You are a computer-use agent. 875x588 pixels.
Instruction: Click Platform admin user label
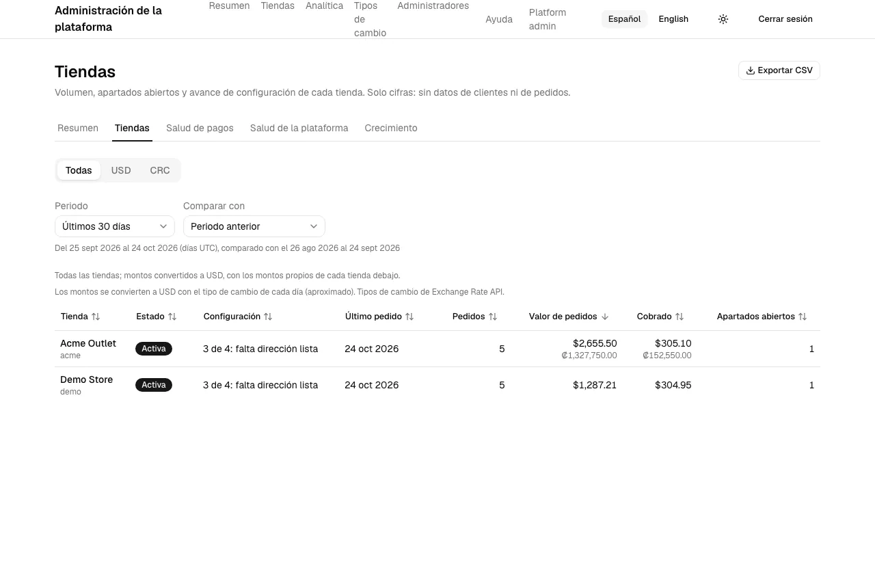(548, 19)
